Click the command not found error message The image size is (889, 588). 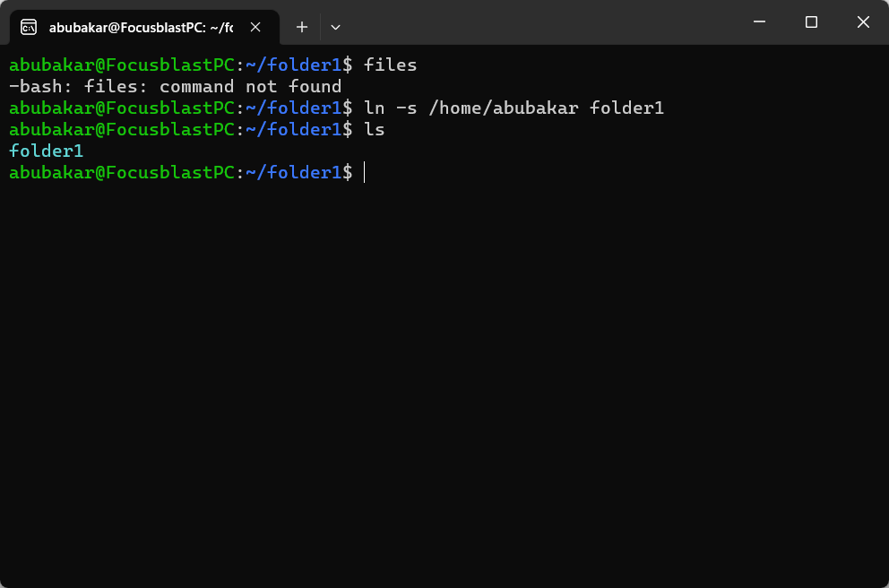175,86
